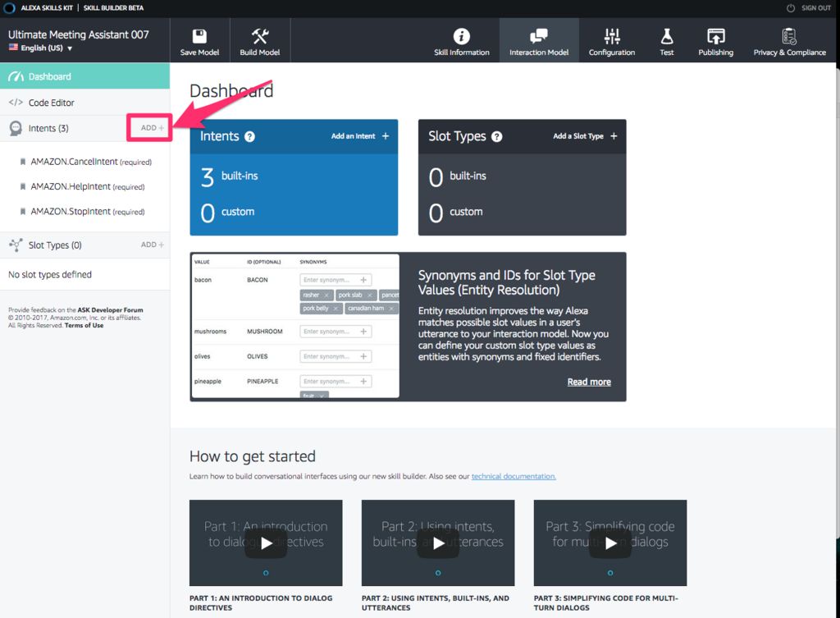Open the ASK Developer Forum link

pos(110,309)
